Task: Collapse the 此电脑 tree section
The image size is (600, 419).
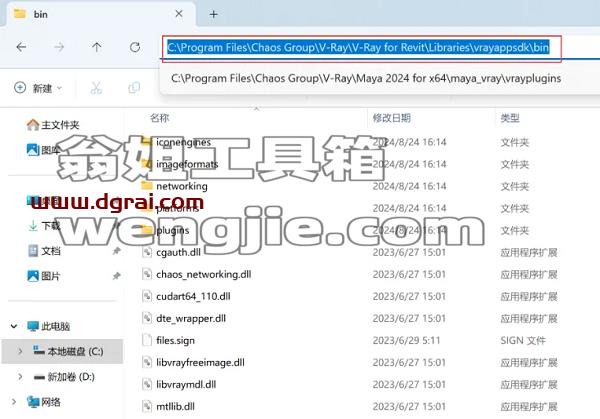Action: [x=14, y=326]
